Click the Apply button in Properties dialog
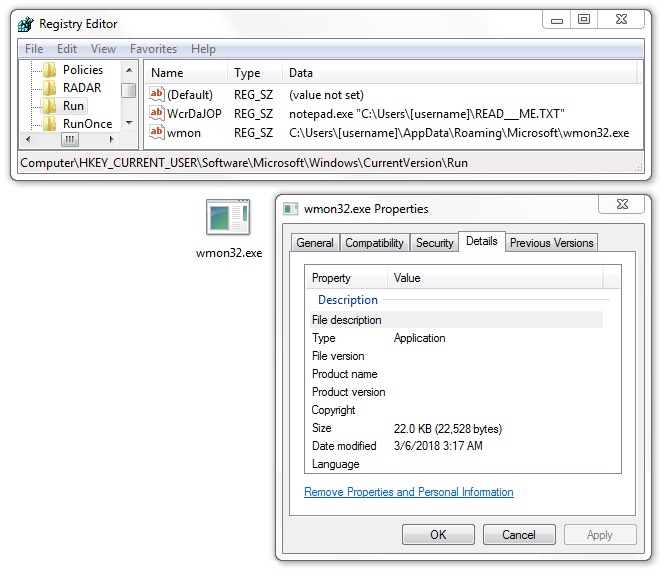 click(600, 535)
